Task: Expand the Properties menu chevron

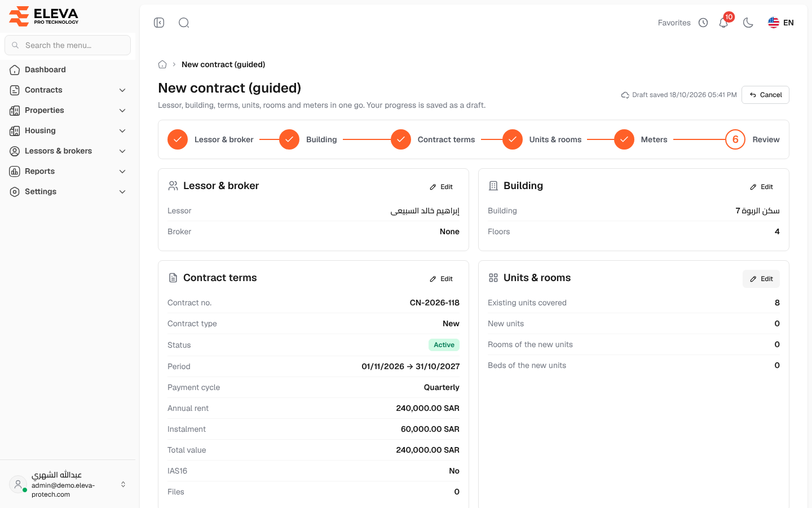Action: click(x=122, y=111)
